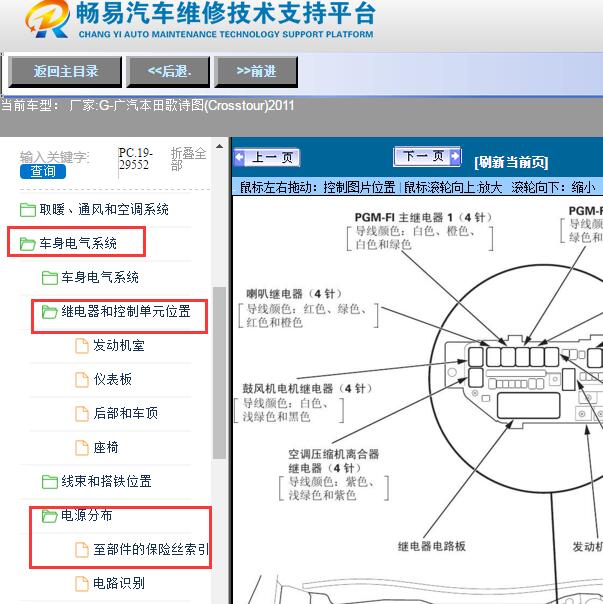Click the right arrow icon on 下一页
The width and height of the screenshot is (603, 604).
455,156
